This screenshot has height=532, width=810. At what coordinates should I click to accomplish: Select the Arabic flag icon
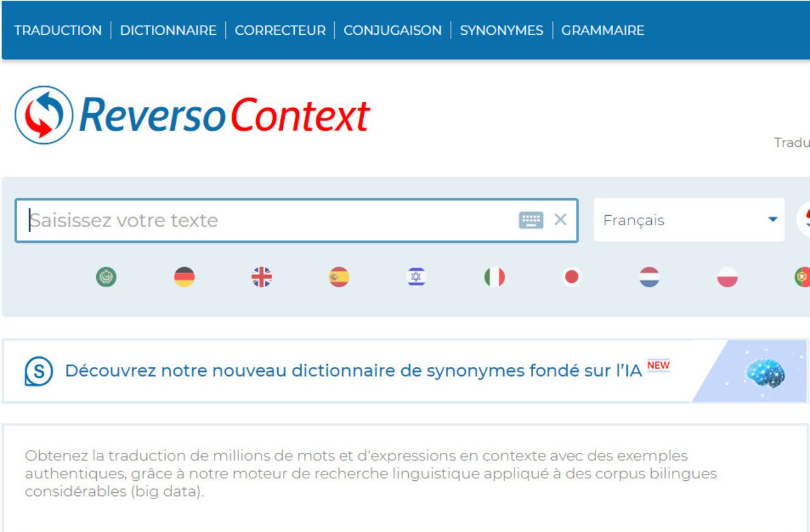click(106, 277)
